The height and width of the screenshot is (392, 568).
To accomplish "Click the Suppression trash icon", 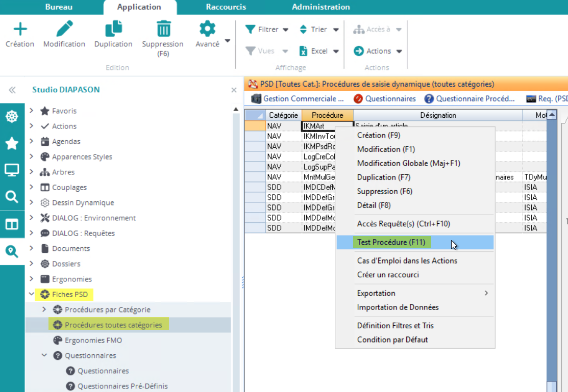I will pyautogui.click(x=163, y=29).
